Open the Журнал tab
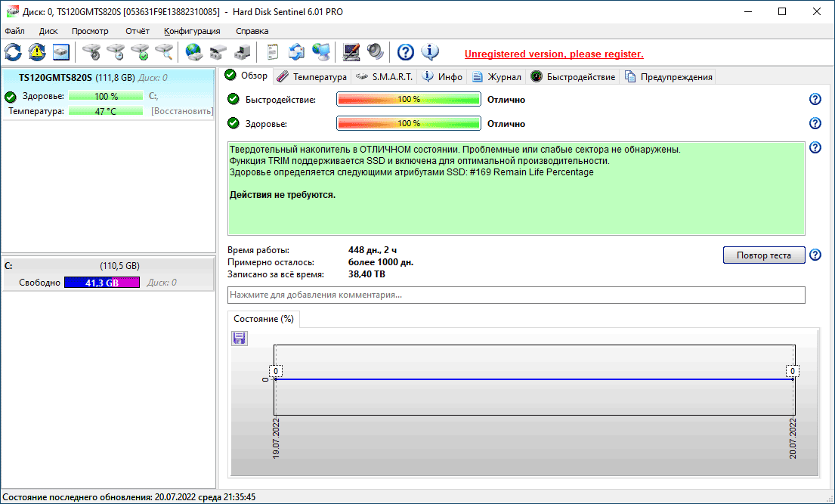The image size is (835, 504). tap(497, 77)
